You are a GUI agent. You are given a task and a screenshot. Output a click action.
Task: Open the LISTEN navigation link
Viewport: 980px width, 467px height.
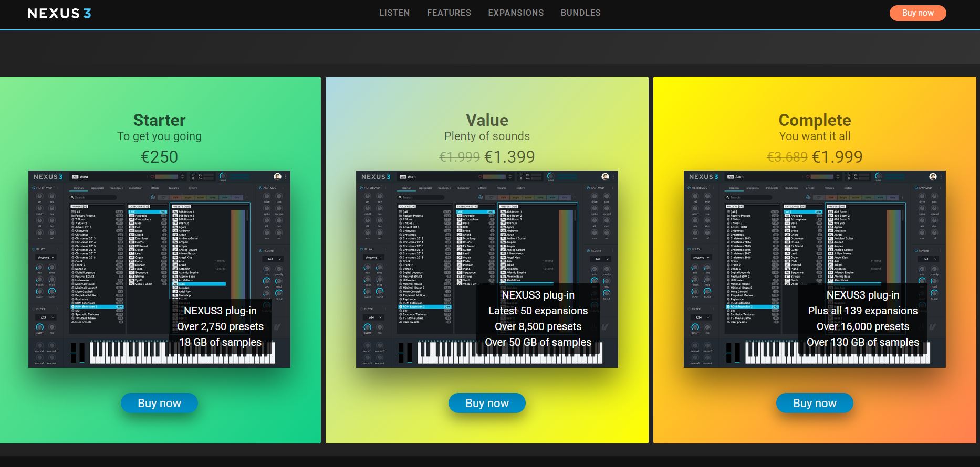(x=394, y=13)
